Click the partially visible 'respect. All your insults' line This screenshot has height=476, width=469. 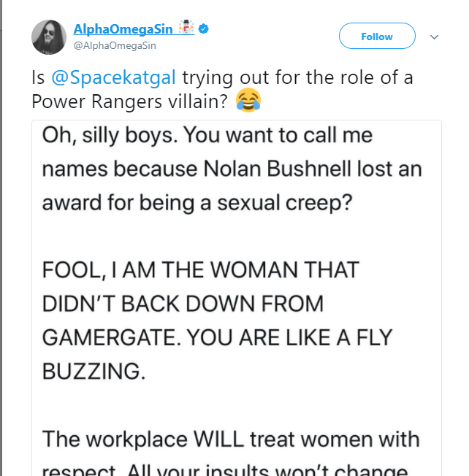pos(225,470)
